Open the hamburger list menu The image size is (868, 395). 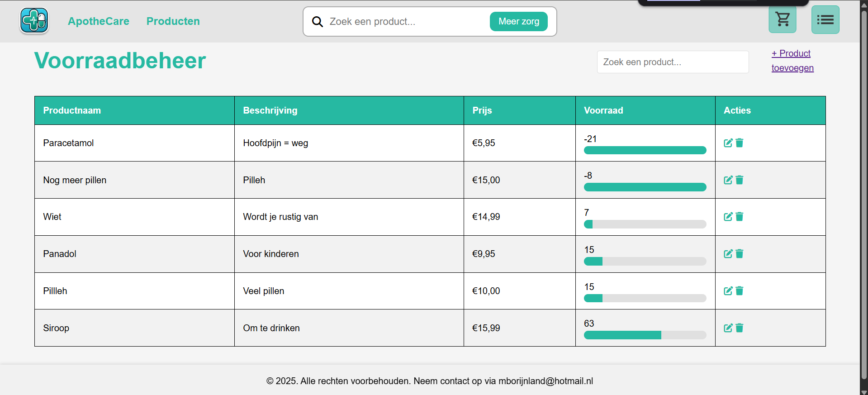click(x=825, y=19)
